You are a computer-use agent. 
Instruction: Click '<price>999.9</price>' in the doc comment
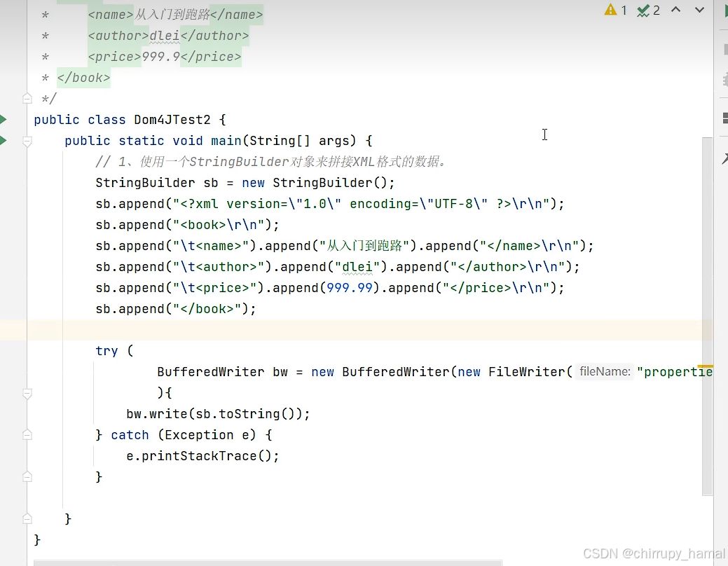165,57
